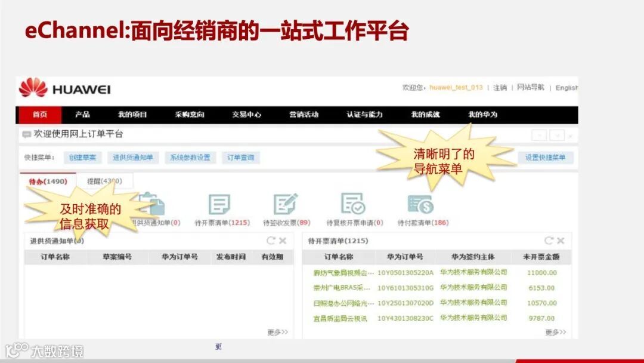Click the 发布时间 column header
Viewport: 644px width, 363px height.
231,257
